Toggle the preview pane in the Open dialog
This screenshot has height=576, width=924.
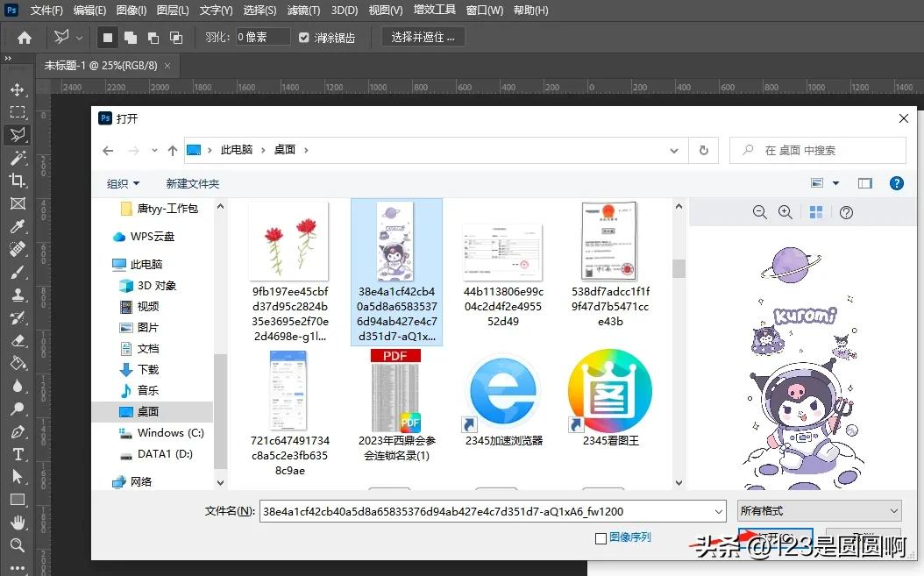click(x=865, y=183)
